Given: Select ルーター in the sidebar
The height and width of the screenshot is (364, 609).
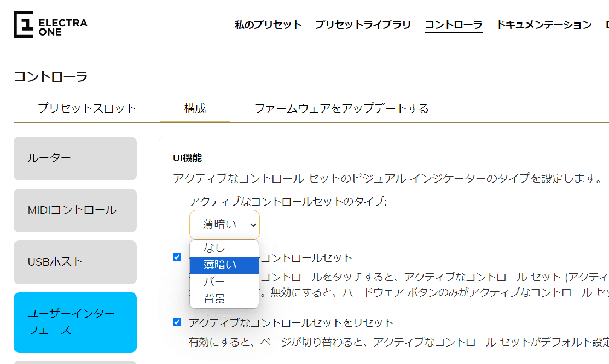Looking at the screenshot, I should click(74, 158).
